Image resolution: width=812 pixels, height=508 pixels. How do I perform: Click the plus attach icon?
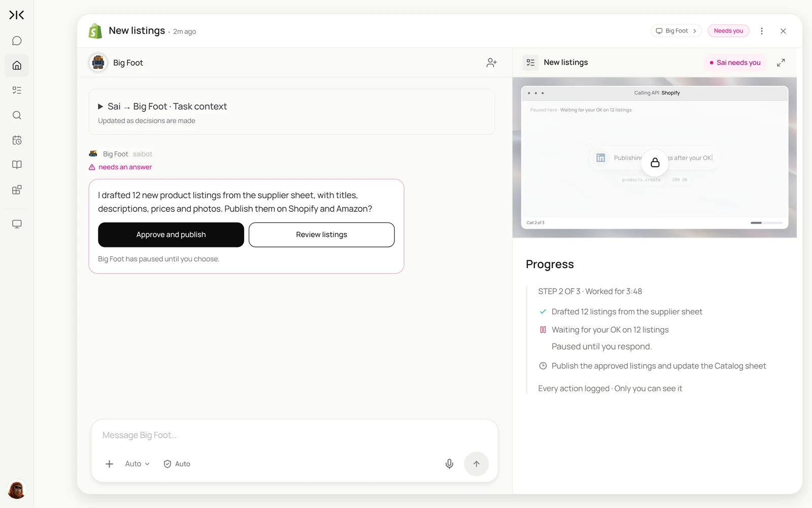click(109, 464)
